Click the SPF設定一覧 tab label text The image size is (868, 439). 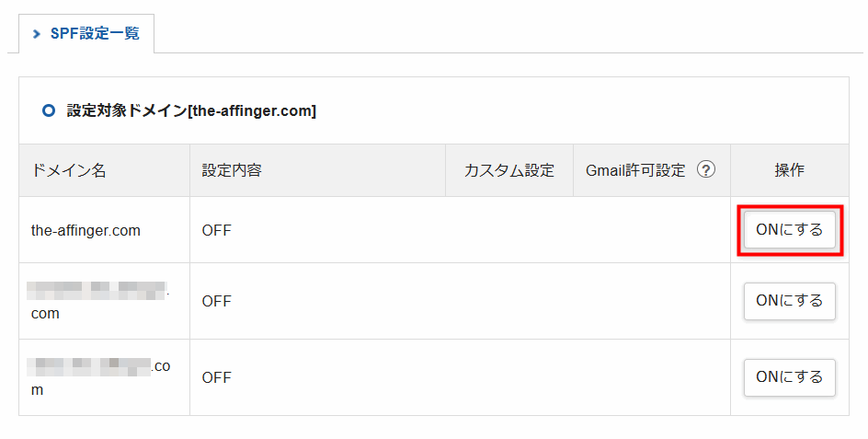[x=95, y=34]
